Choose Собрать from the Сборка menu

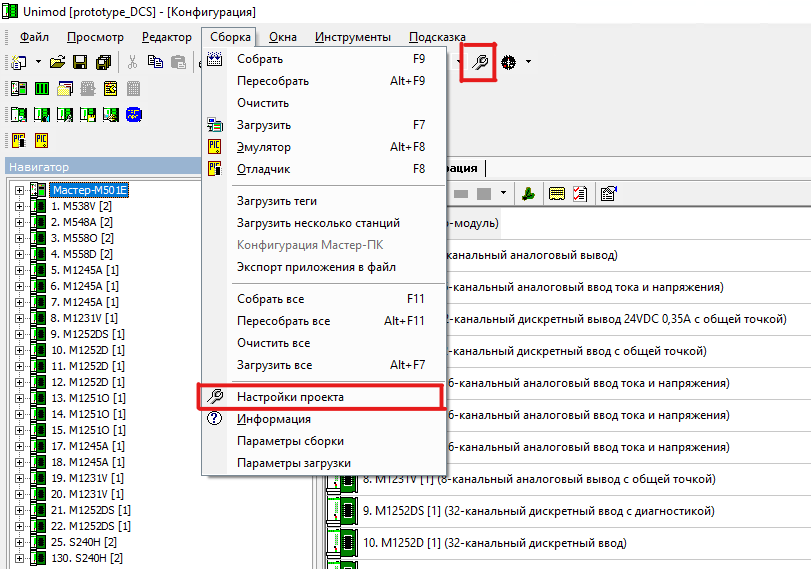pos(324,59)
